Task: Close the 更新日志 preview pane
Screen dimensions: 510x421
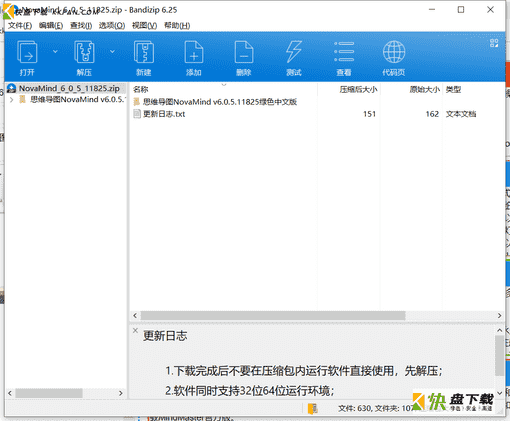Action: [135, 330]
